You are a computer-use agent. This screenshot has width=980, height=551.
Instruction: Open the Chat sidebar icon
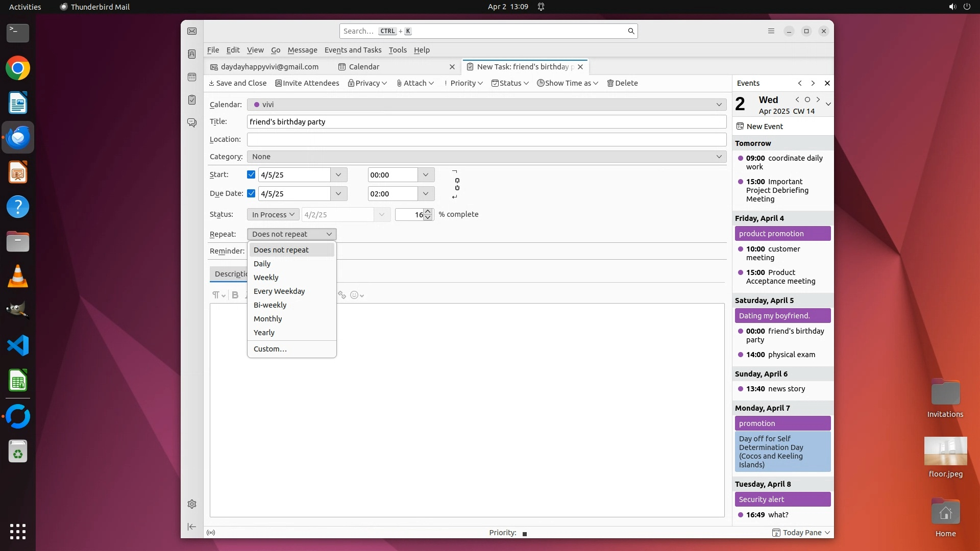coord(192,123)
